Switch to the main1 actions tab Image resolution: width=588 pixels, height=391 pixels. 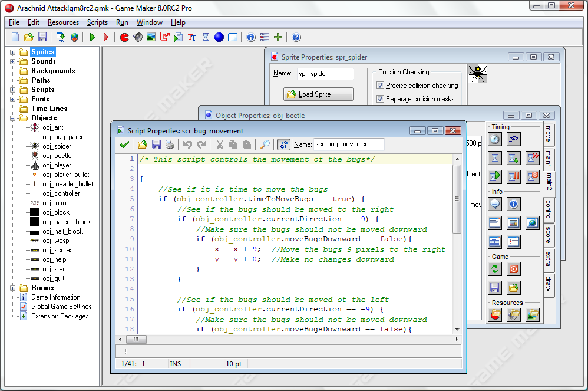click(x=549, y=159)
